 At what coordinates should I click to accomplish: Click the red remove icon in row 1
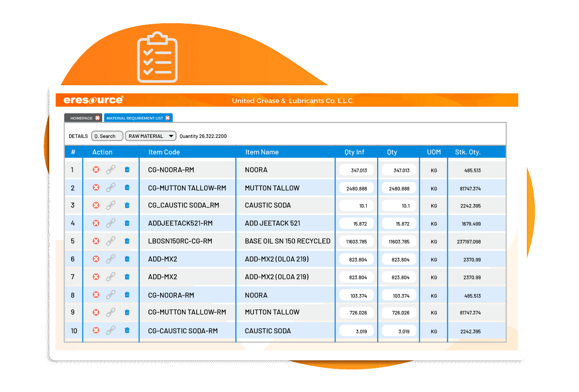(96, 169)
